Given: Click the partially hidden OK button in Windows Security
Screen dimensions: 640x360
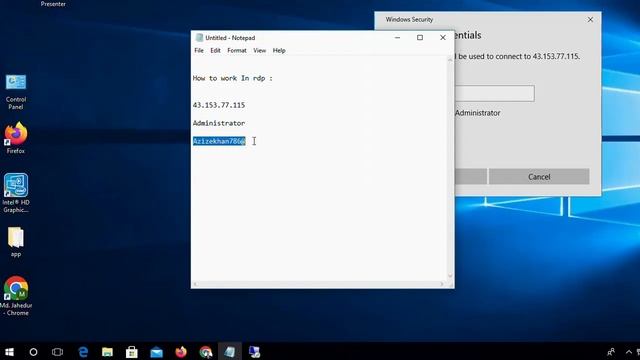Looking at the screenshot, I should tap(471, 177).
